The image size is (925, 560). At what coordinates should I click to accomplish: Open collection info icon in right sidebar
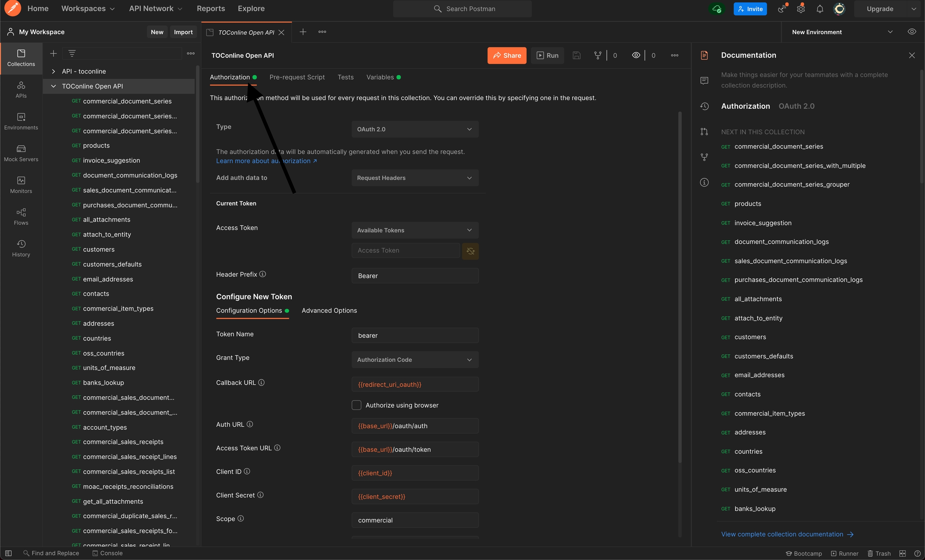704,182
